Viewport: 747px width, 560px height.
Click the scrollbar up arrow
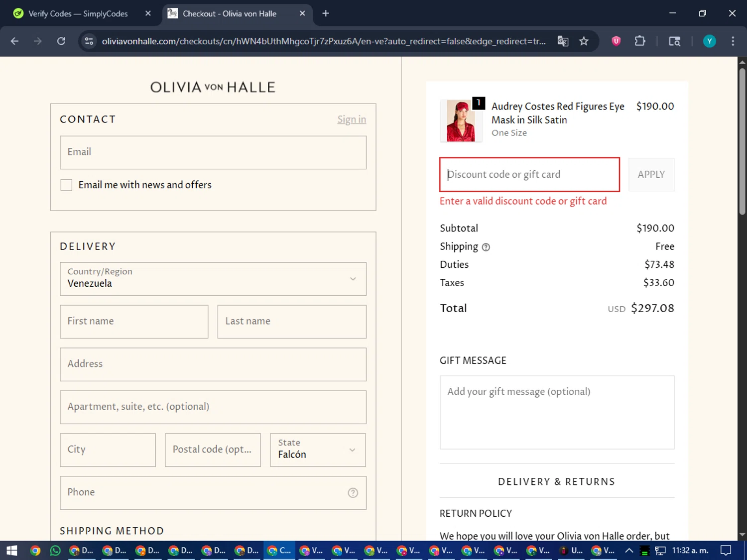click(742, 62)
